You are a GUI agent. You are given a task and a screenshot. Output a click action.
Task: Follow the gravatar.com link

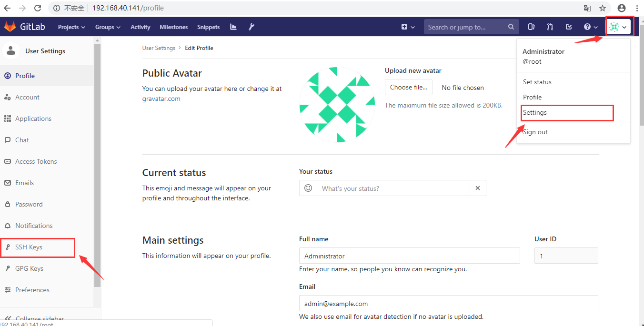click(x=161, y=99)
